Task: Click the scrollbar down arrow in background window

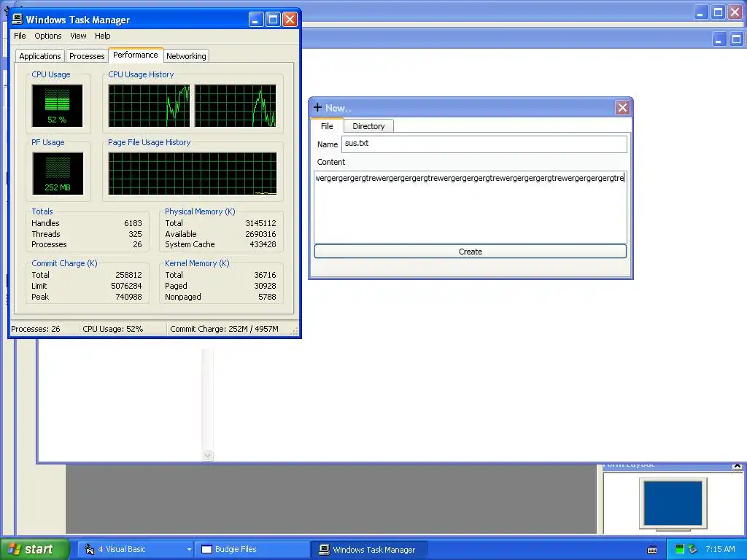Action: click(x=207, y=455)
